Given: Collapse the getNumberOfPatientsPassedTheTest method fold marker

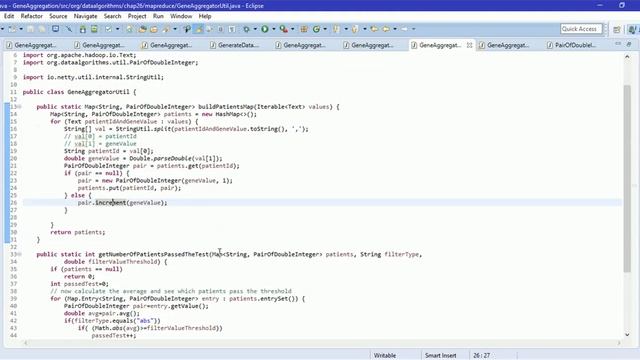Looking at the screenshot, I should [19, 254].
